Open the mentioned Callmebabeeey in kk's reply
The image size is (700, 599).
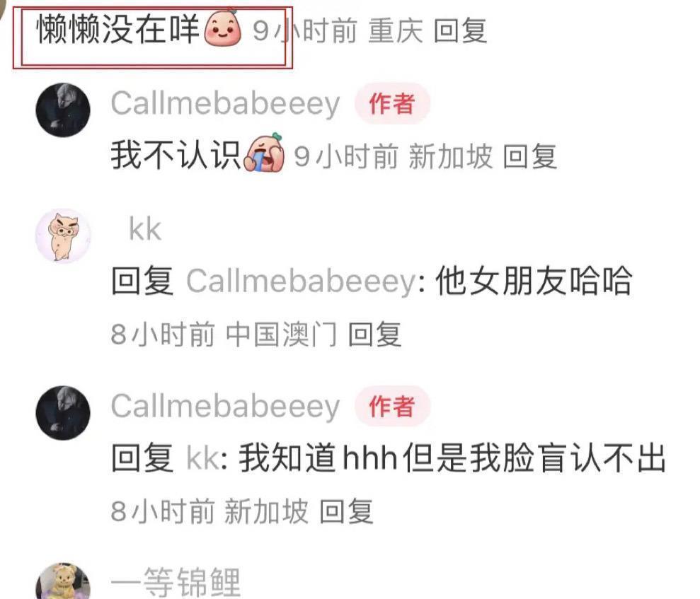click(302, 281)
